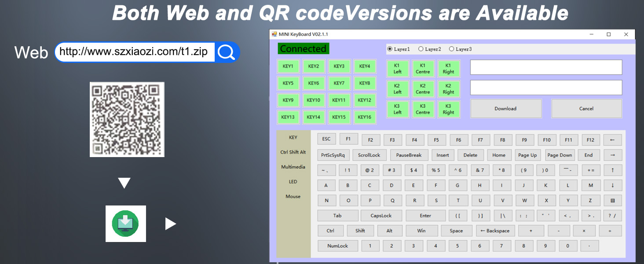Image resolution: width=644 pixels, height=264 pixels.
Task: Click the Alt key button
Action: coord(389,231)
